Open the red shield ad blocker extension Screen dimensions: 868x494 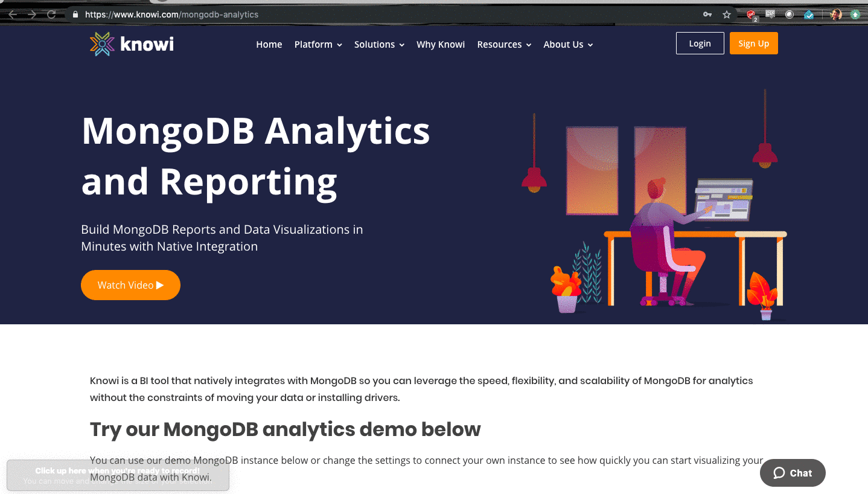coord(752,15)
